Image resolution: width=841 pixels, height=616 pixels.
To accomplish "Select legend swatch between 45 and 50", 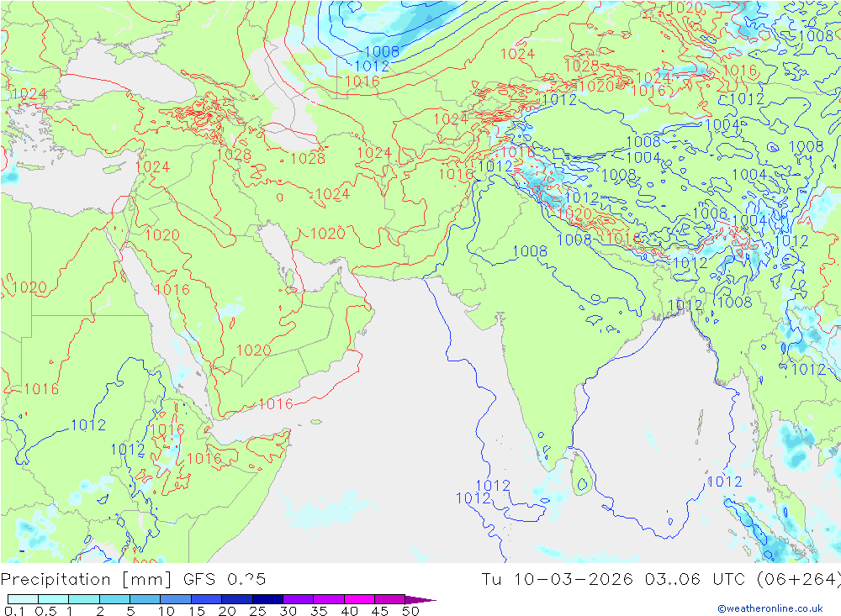I will coord(389,599).
